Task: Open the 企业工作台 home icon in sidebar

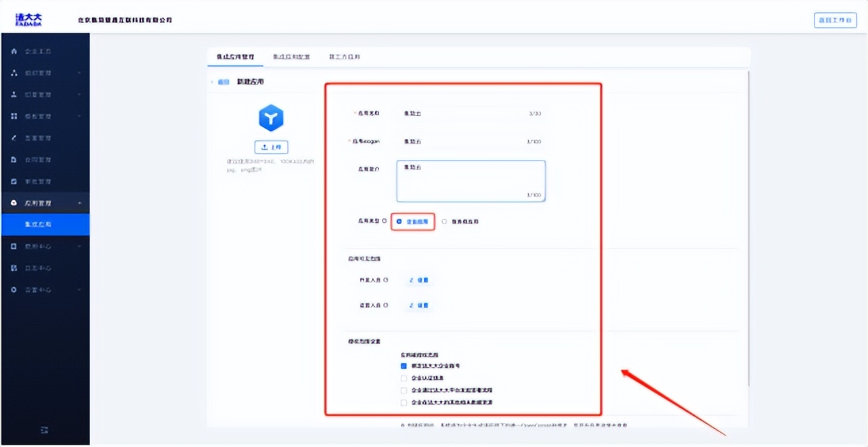Action: pos(14,51)
